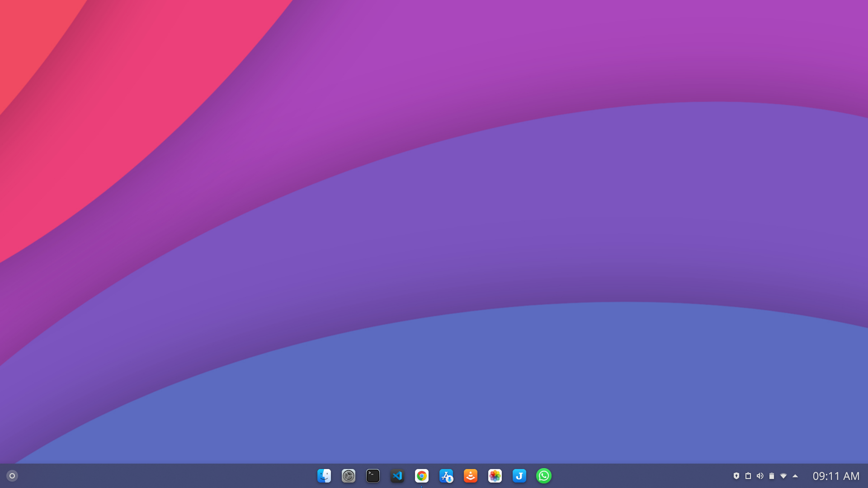Launch the Terminal app
868x488 pixels.
coord(373,475)
